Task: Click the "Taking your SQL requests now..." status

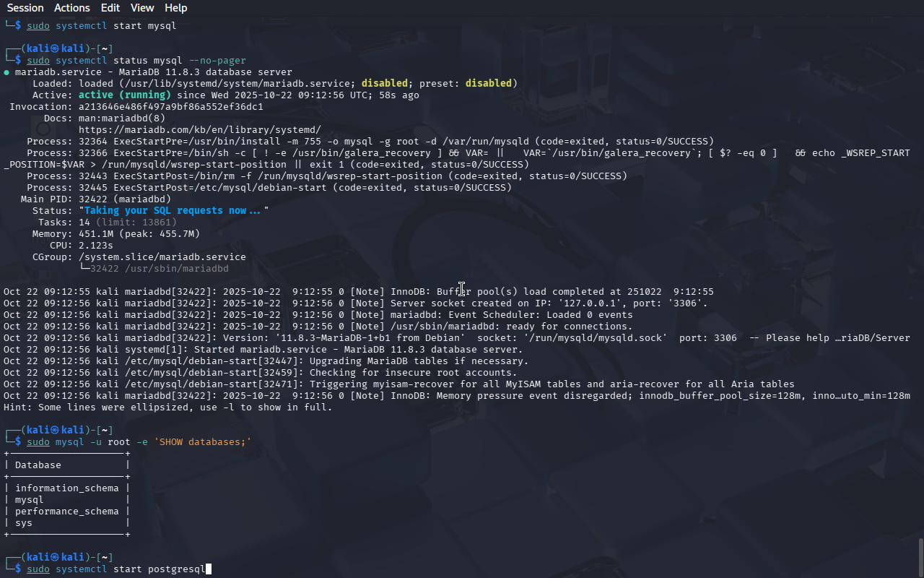Action: [173, 210]
